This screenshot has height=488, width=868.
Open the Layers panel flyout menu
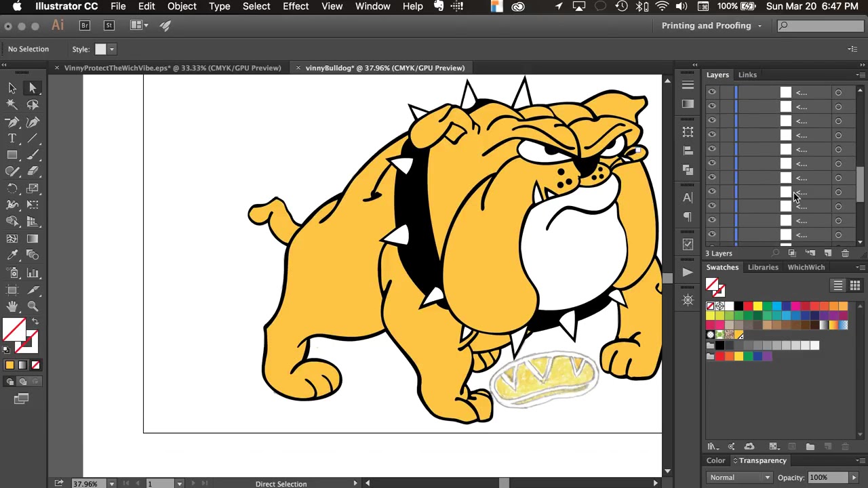pos(859,75)
